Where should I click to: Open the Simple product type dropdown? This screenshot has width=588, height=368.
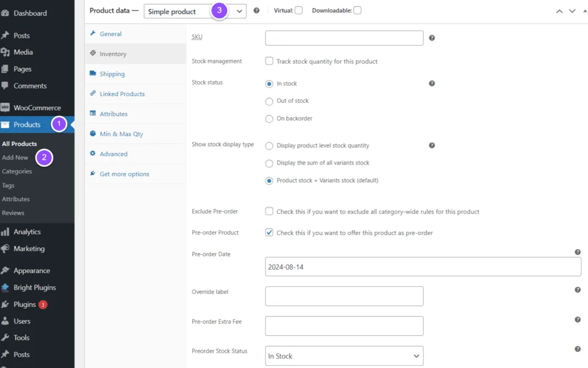(195, 11)
